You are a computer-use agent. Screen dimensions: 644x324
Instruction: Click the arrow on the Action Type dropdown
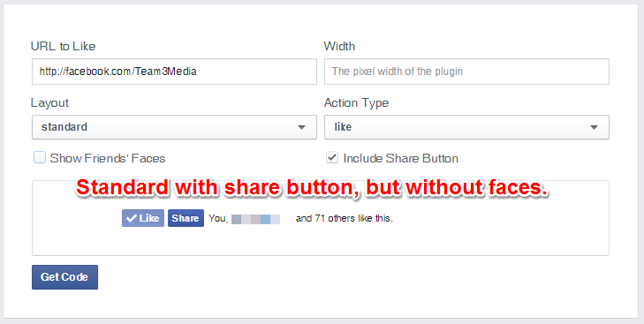click(594, 127)
